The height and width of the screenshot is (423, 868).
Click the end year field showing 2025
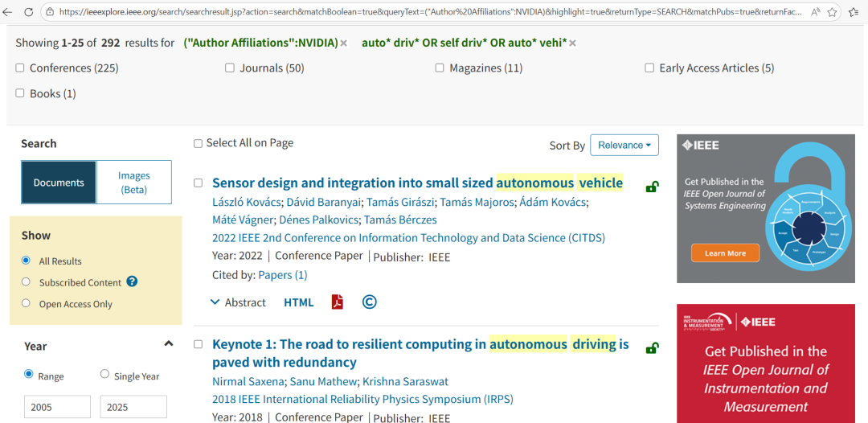[133, 407]
